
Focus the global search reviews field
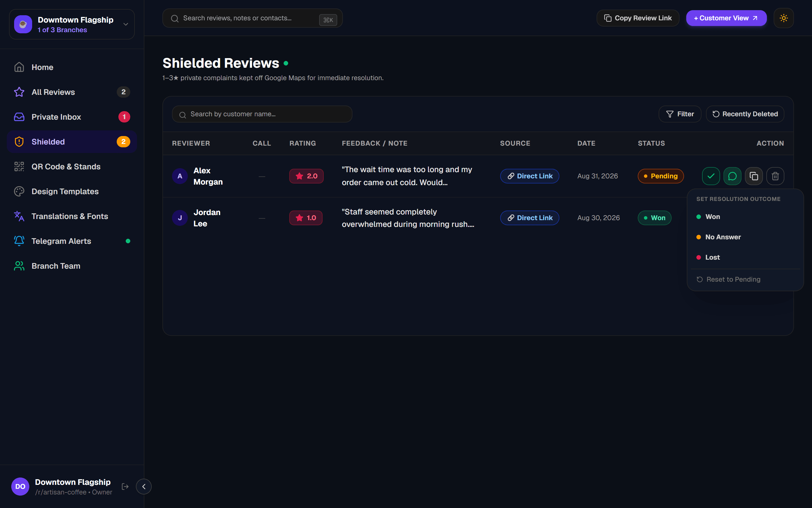[252, 18]
